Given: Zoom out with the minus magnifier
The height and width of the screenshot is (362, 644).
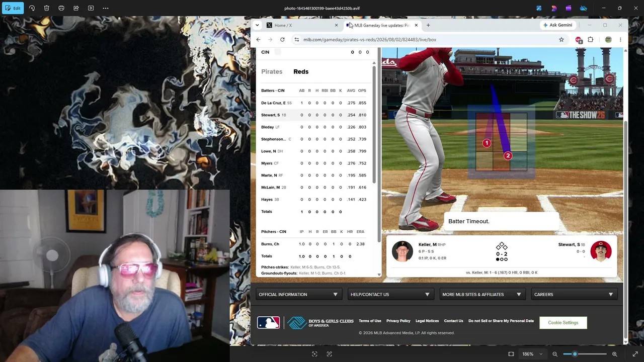Looking at the screenshot, I should click(x=555, y=354).
